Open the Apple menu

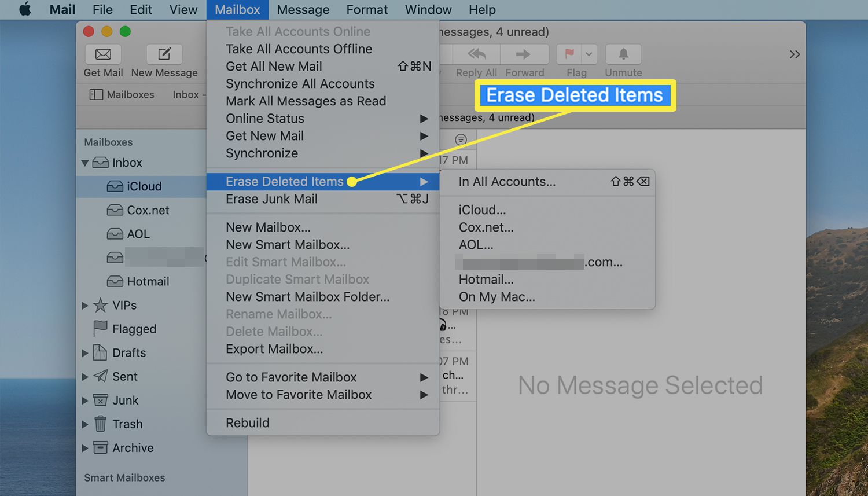click(x=25, y=9)
